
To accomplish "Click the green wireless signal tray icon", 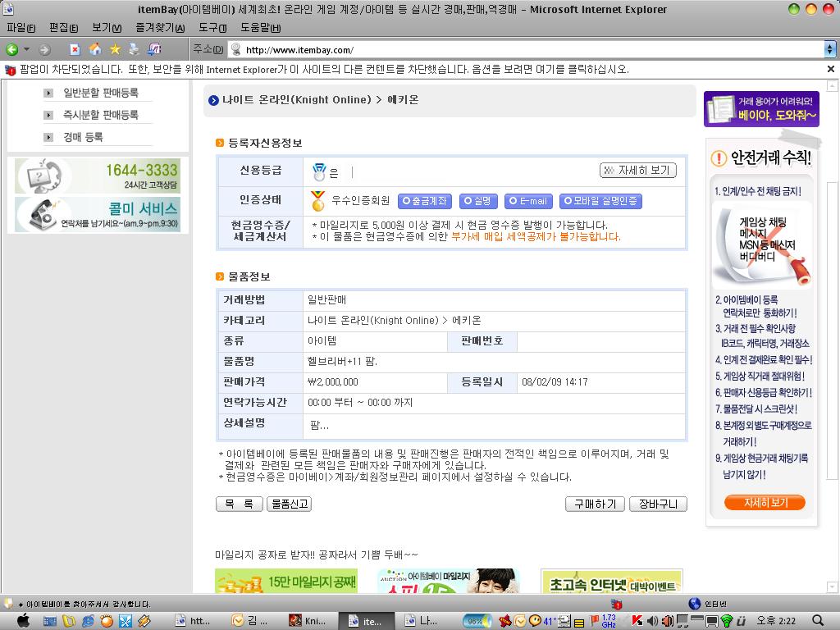I will pos(727,622).
